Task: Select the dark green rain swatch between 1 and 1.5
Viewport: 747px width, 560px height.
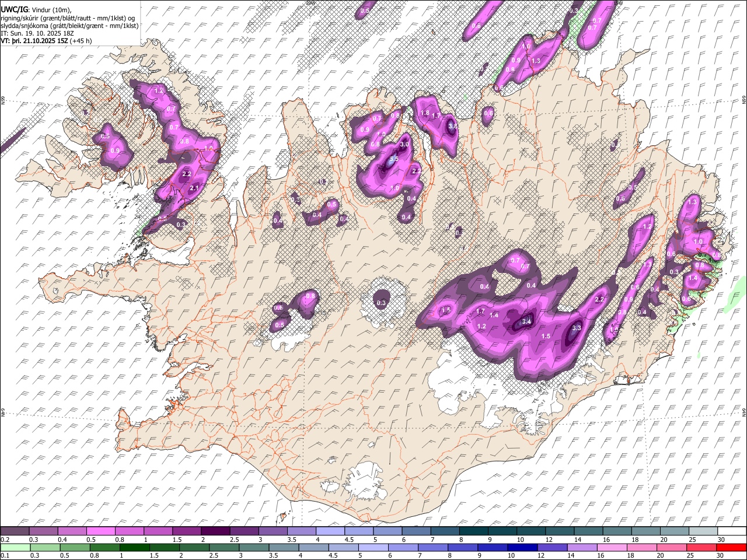Action: pos(134,547)
